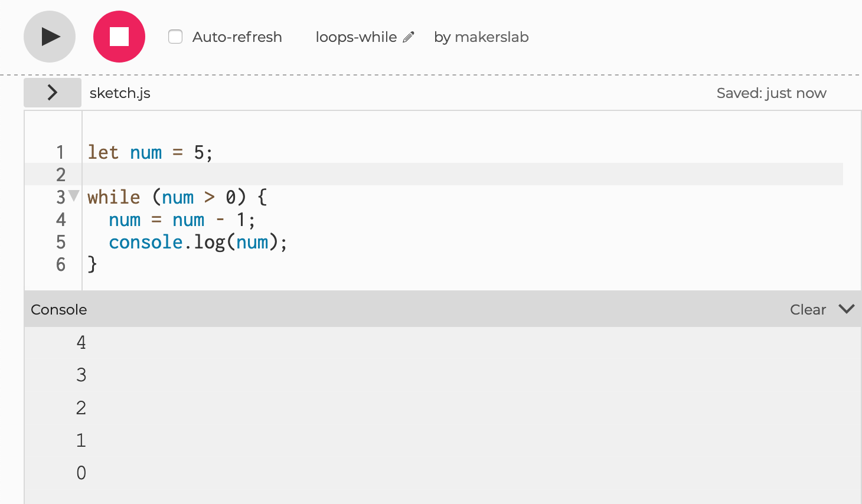This screenshot has width=862, height=504.
Task: Click the Saved: just now status
Action: [x=771, y=93]
